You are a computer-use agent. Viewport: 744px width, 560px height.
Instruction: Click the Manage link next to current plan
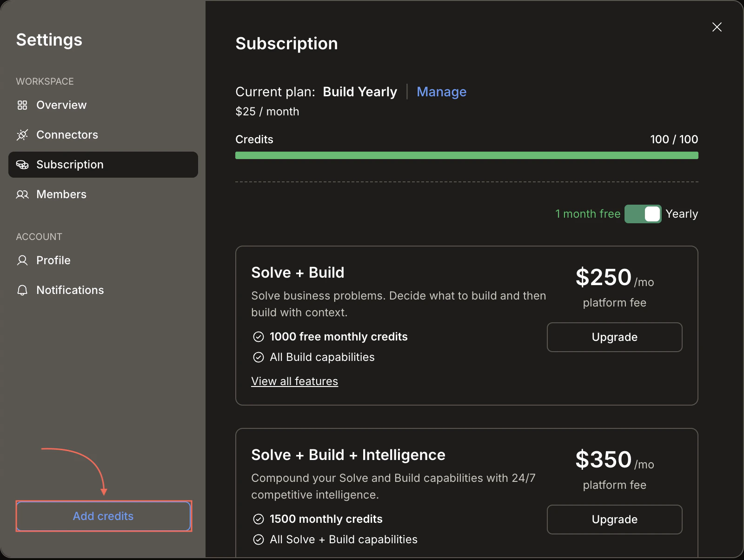(x=441, y=92)
